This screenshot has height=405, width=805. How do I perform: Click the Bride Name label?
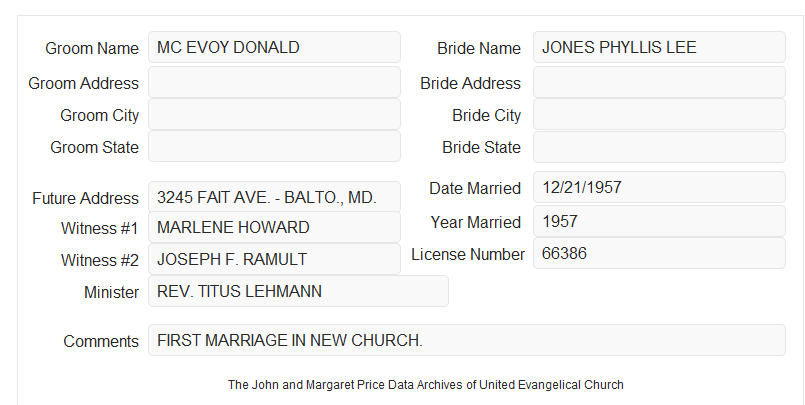(479, 48)
